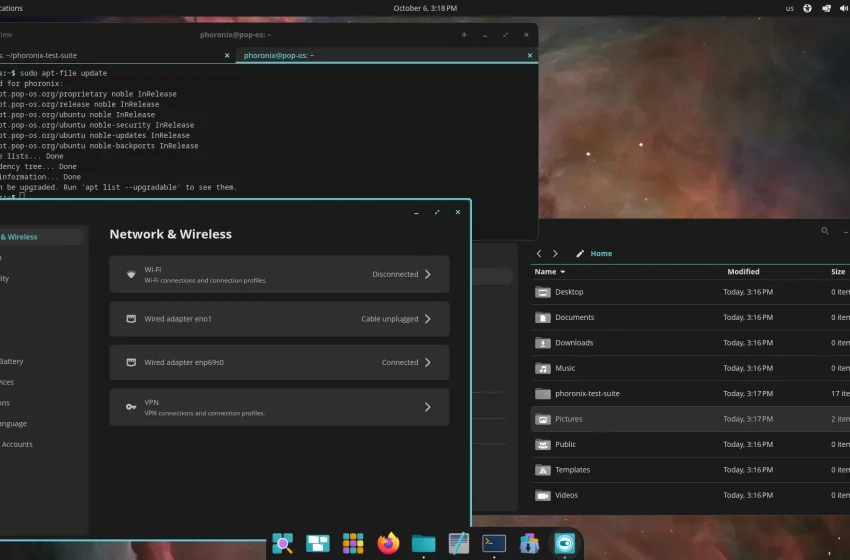The height and width of the screenshot is (560, 850).
Task: Open the Files folder icon in dock
Action: click(423, 543)
